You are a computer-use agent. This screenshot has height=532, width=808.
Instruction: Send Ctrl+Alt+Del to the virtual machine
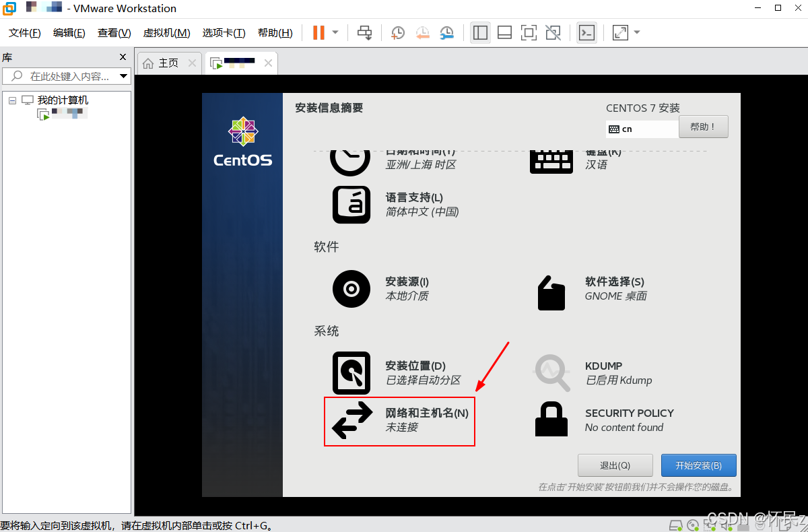365,32
